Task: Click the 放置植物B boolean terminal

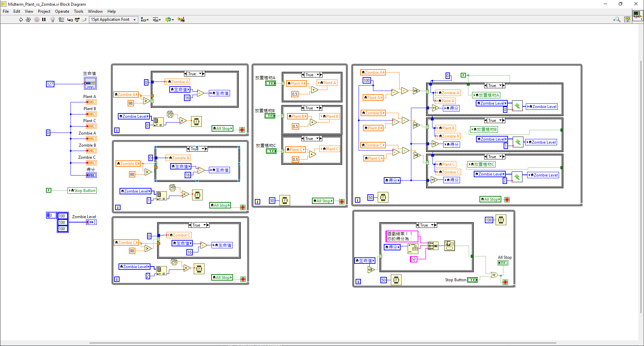Action: tap(270, 116)
